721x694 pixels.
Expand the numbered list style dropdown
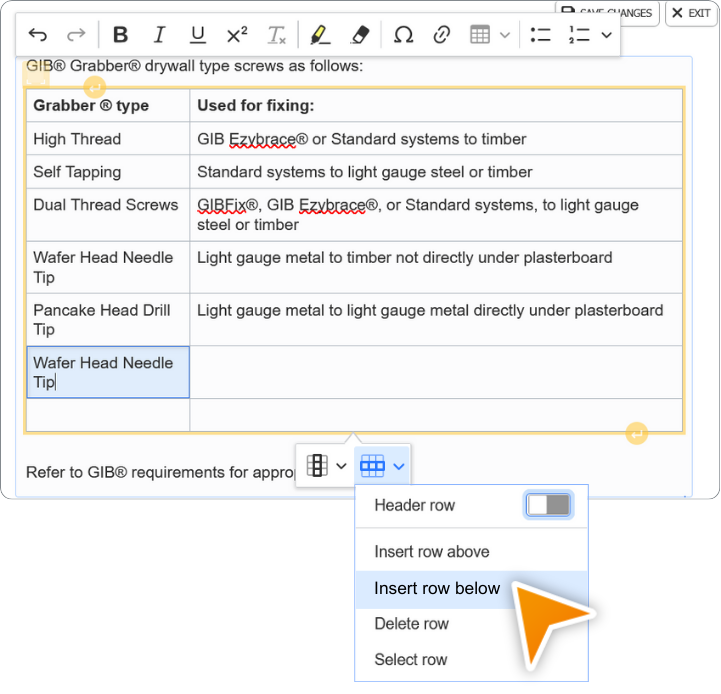point(607,35)
